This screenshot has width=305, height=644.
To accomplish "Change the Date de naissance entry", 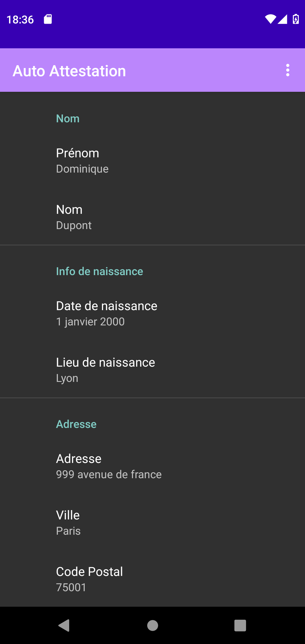I will (x=152, y=313).
